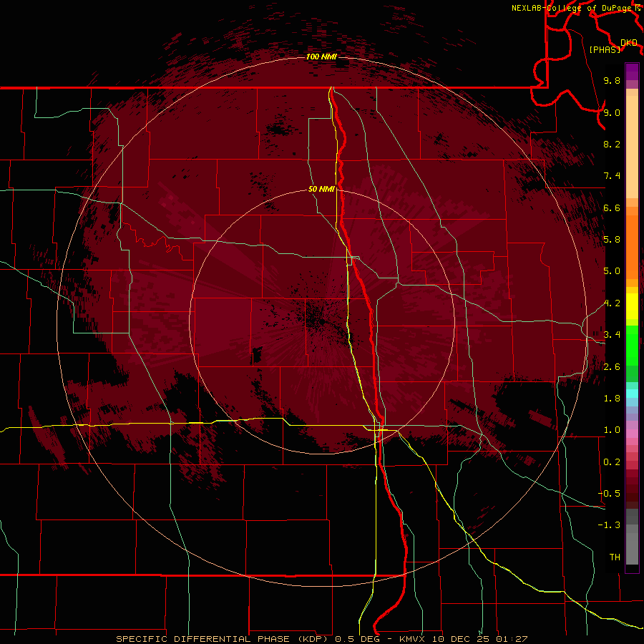Click the 2.6 scale value
Image resolution: width=644 pixels, height=644 pixels.
[x=612, y=367]
